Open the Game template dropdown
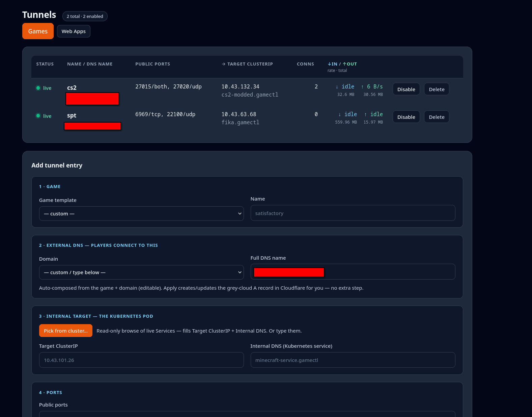 pos(141,213)
